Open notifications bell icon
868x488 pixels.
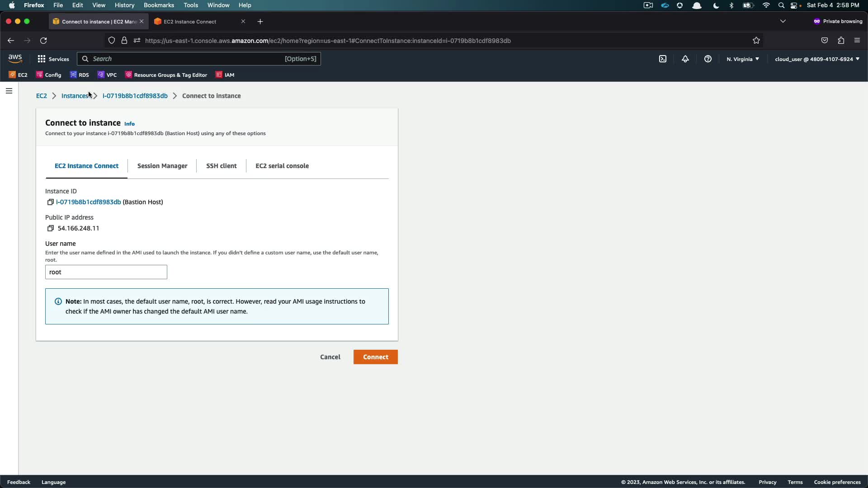pos(685,59)
